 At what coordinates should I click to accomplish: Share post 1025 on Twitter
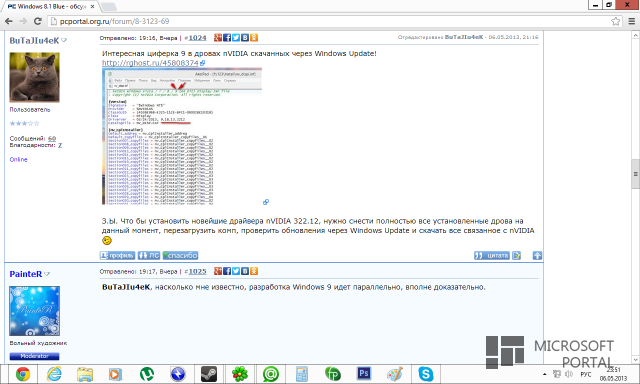[x=236, y=271]
